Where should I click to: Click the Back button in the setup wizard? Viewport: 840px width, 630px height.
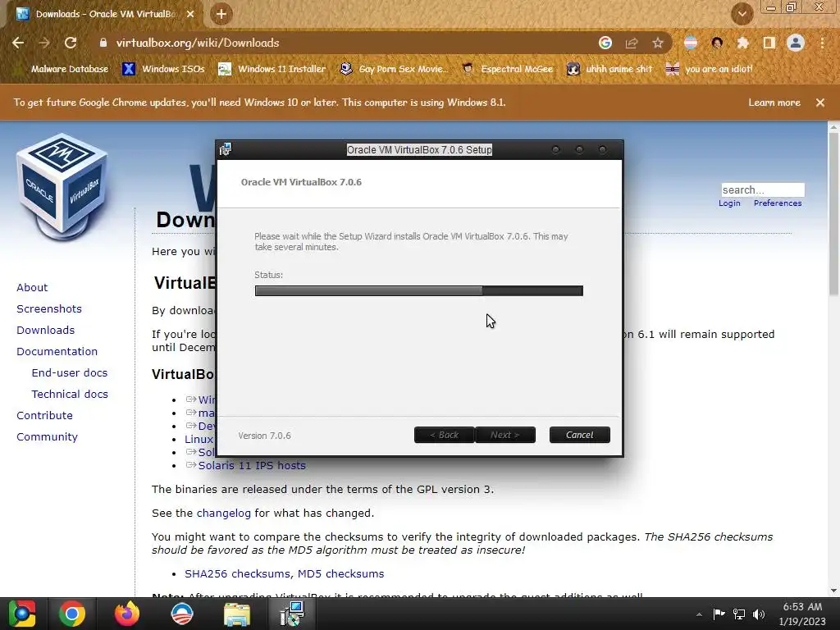click(444, 435)
